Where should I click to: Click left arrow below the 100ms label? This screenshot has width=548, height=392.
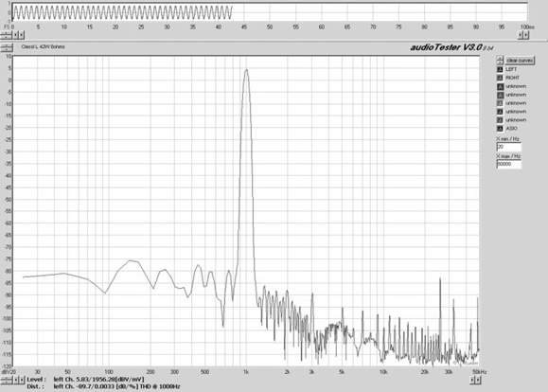click(x=521, y=35)
